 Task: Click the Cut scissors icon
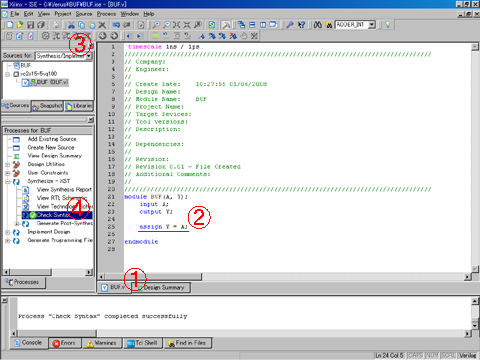coord(71,25)
